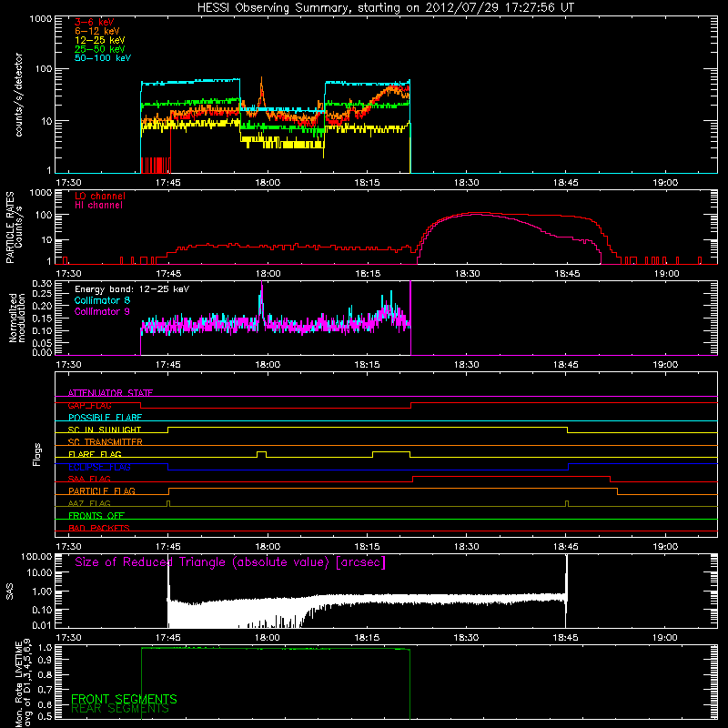728x728 pixels.
Task: Click the HESSI Observing Summary title
Action: pos(385,8)
